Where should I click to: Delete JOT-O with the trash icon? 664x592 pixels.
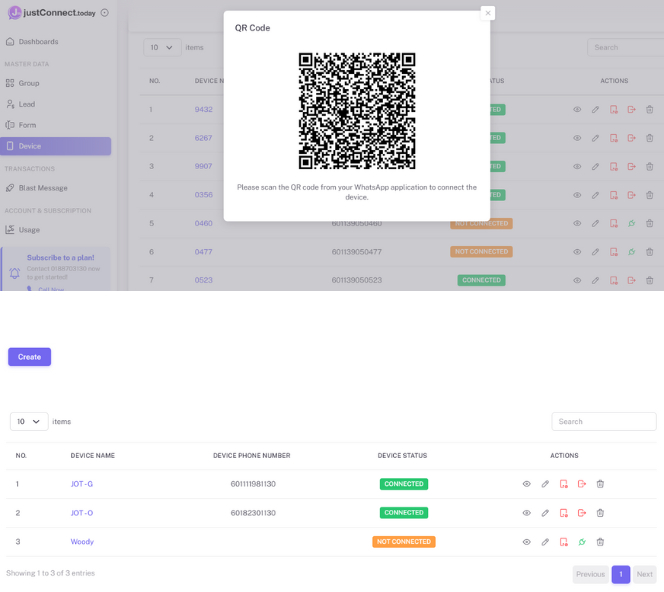point(600,513)
